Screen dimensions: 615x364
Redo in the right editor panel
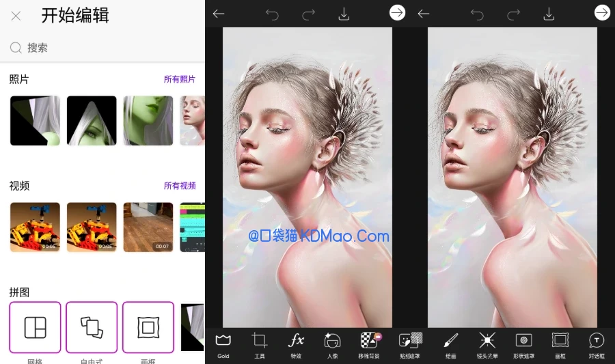tap(513, 14)
